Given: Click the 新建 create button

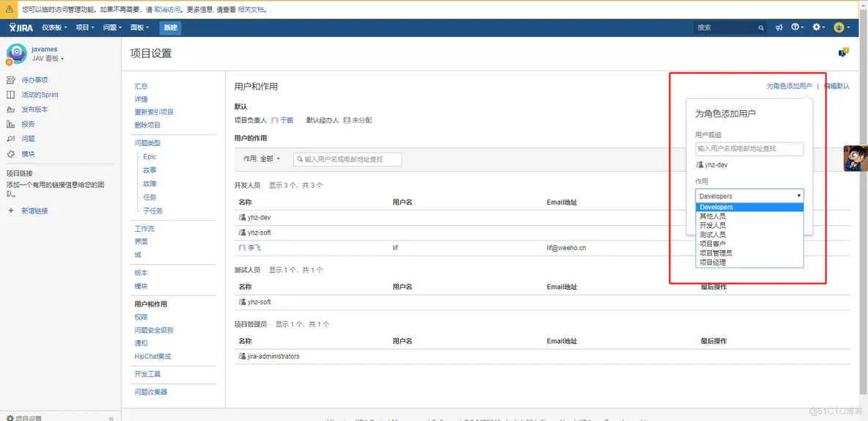Looking at the screenshot, I should (170, 28).
